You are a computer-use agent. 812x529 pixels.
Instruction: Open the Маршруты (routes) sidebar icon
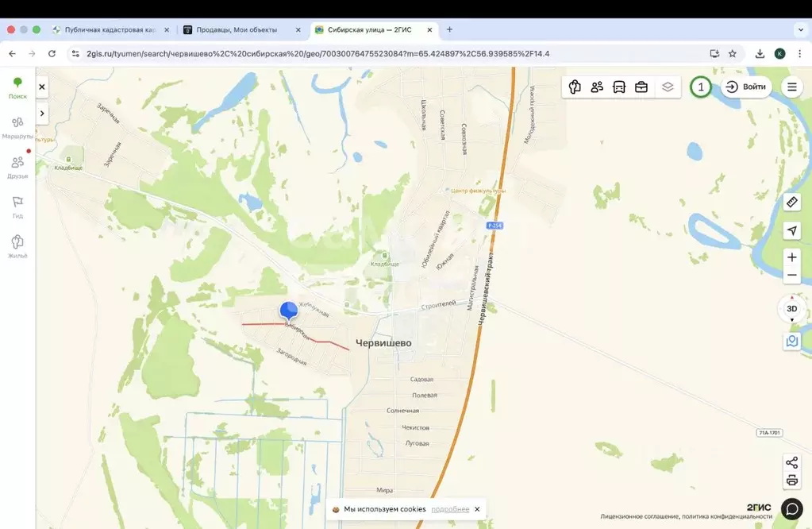tap(17, 123)
